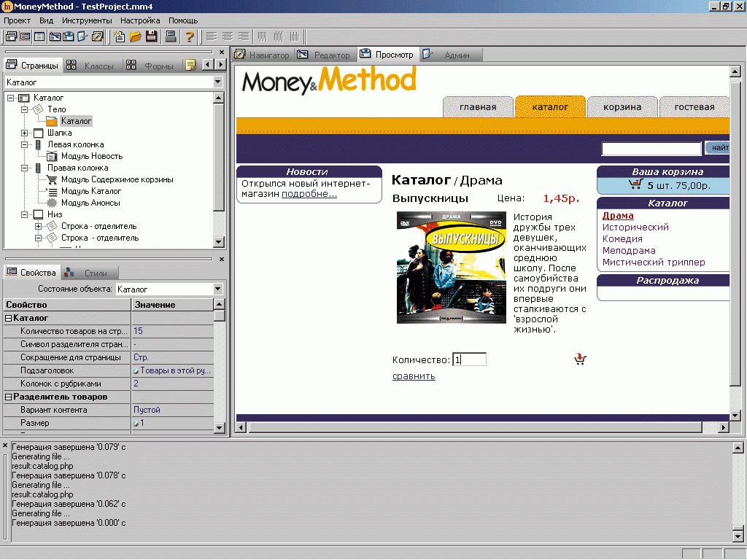Click the align center toolbar icon
Viewport: 747px width, 560px height.
[228, 36]
